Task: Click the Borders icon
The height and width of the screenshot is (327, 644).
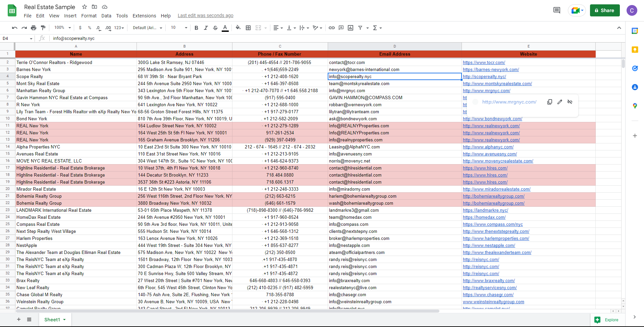Action: (x=248, y=28)
